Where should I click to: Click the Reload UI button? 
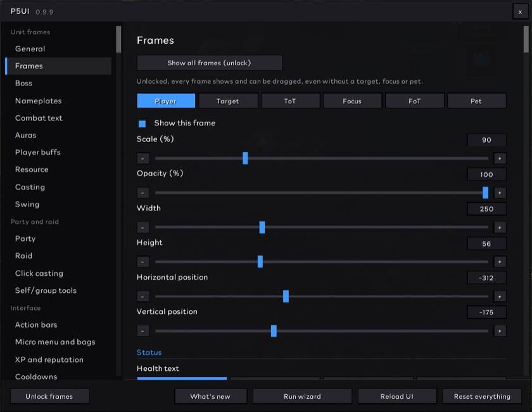pyautogui.click(x=397, y=396)
